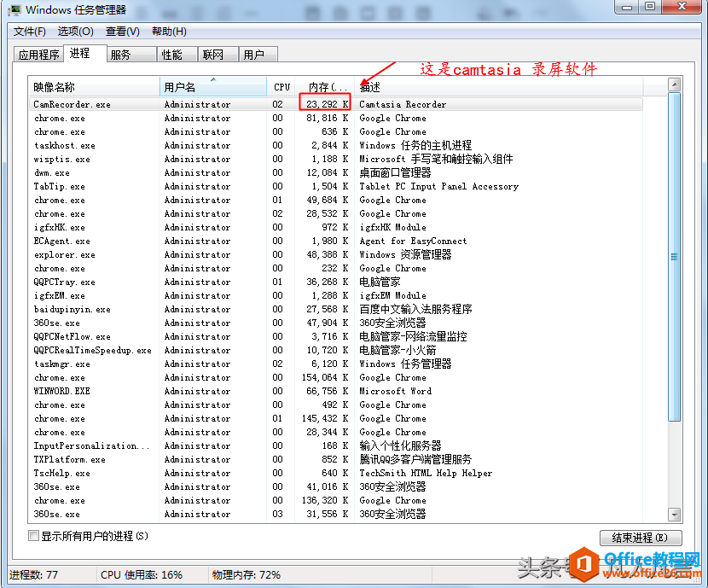Select the taskmgr.exe process
This screenshot has width=708, height=588.
[x=336, y=364]
